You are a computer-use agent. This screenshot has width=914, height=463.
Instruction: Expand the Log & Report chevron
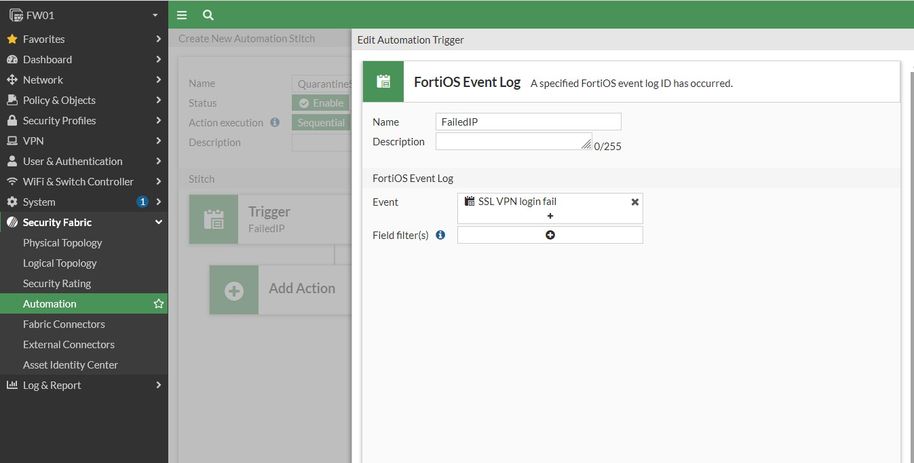(159, 385)
